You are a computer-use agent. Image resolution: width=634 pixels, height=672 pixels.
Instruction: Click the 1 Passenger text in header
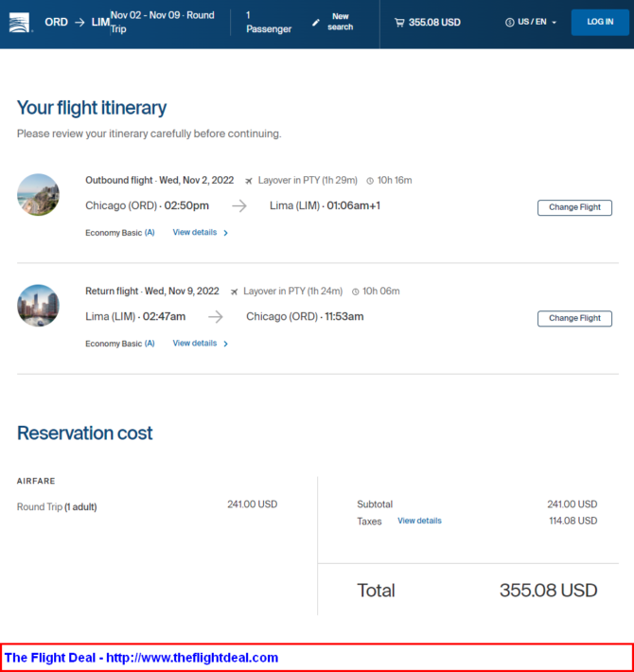[269, 23]
